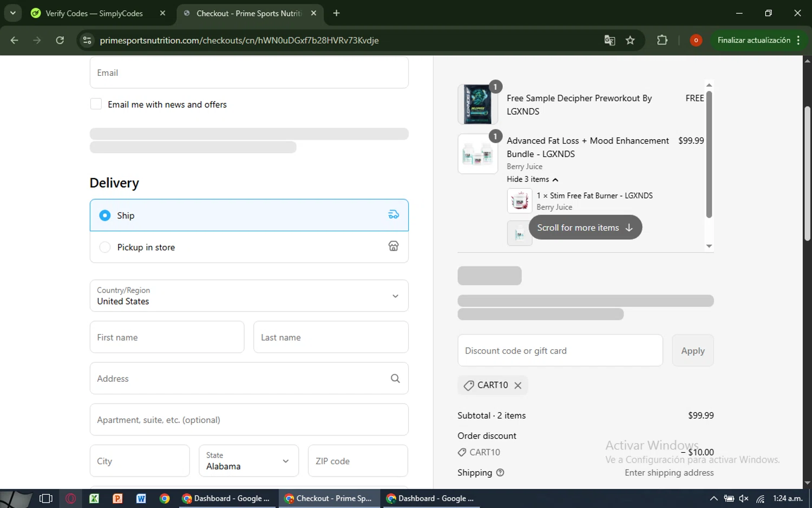Reload the checkout page

[60, 40]
